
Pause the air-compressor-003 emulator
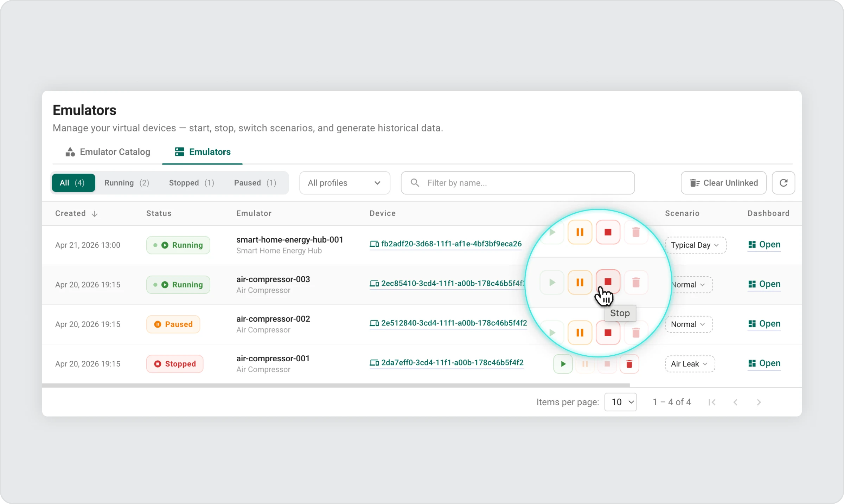[x=580, y=282]
